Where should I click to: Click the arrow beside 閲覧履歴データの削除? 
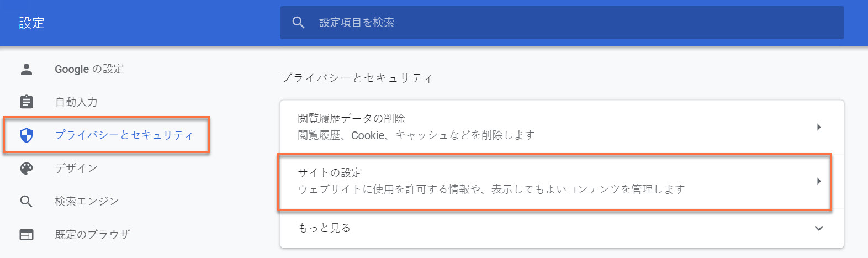(819, 127)
